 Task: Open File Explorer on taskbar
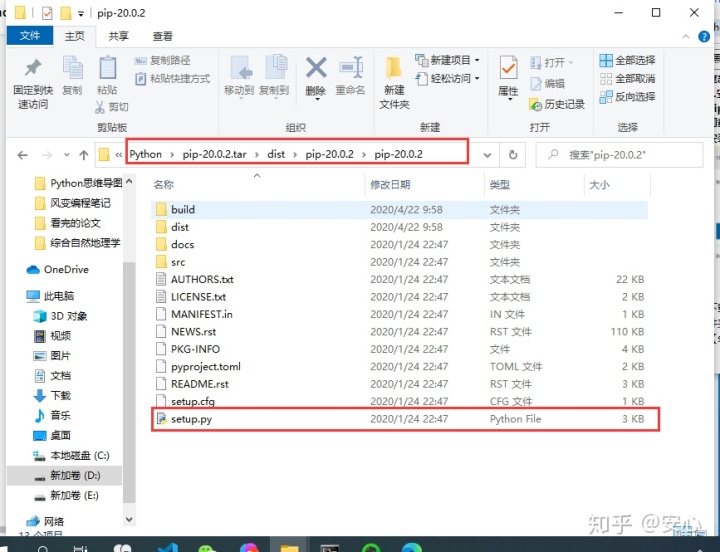pyautogui.click(x=290, y=548)
